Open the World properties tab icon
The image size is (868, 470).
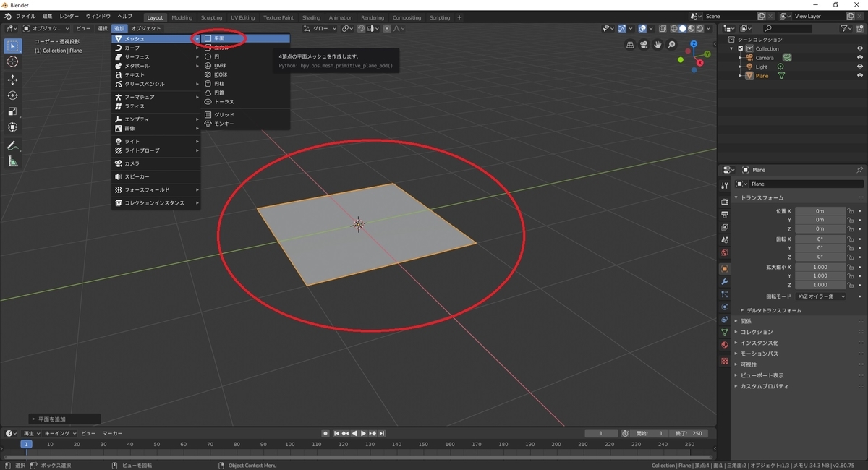coord(725,253)
